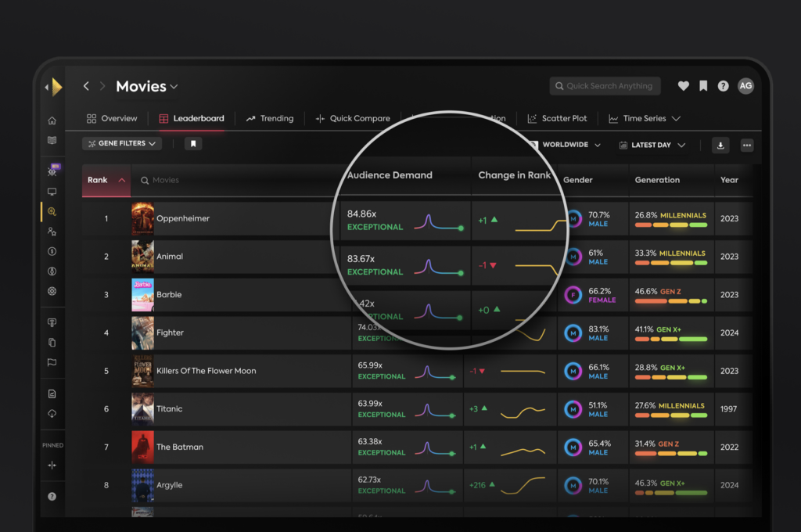Expand the Latest Day date dropdown

pyautogui.click(x=652, y=146)
